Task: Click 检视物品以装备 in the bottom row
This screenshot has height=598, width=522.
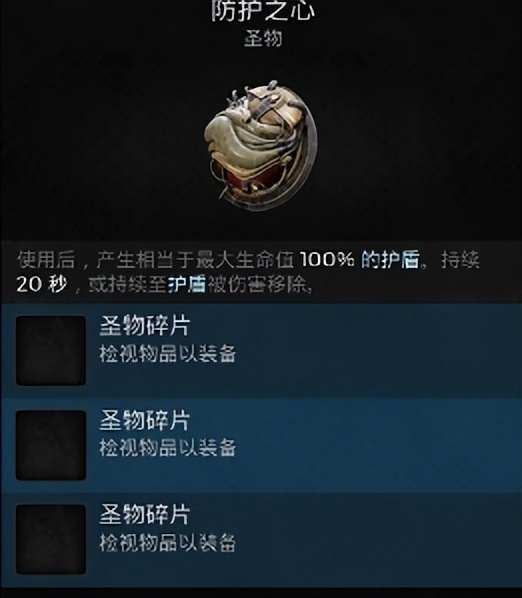Action: coord(167,542)
